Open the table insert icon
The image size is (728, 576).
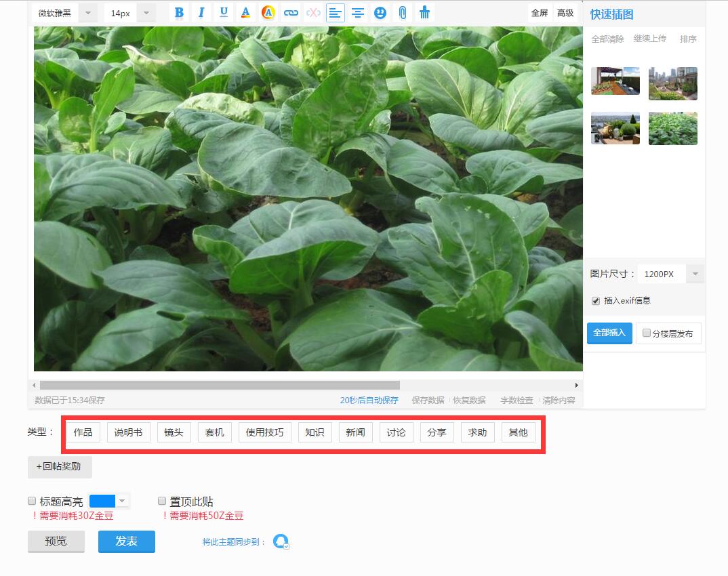pyautogui.click(x=425, y=12)
